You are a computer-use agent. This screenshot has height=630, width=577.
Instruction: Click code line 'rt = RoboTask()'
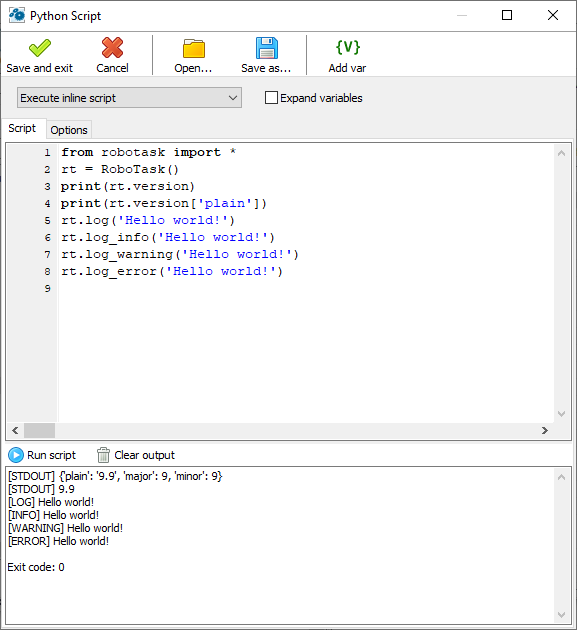tap(120, 169)
